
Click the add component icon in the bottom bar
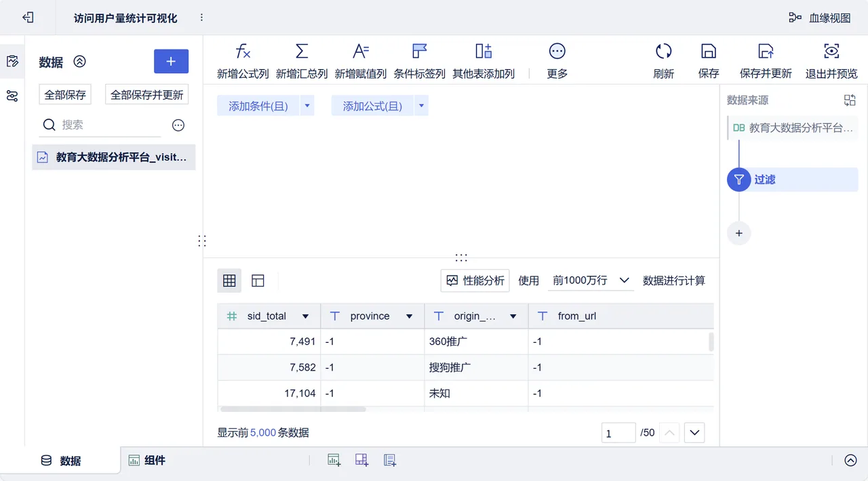334,461
